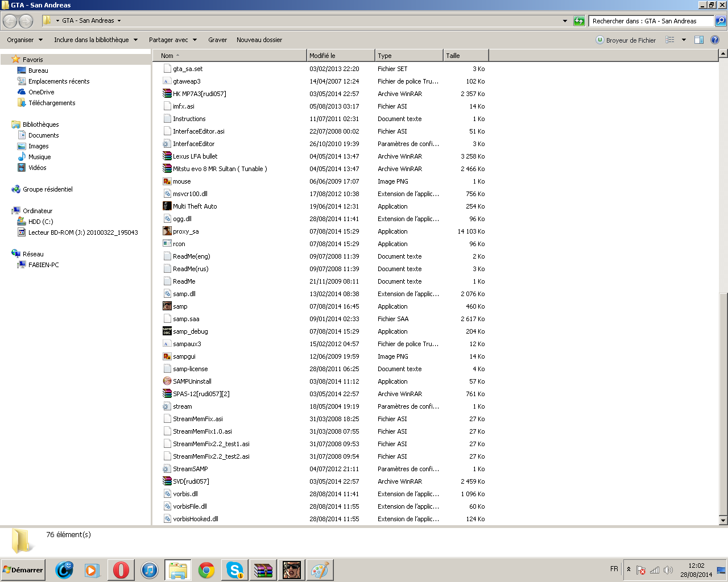
Task: Sort by the Nom column header
Action: 229,56
